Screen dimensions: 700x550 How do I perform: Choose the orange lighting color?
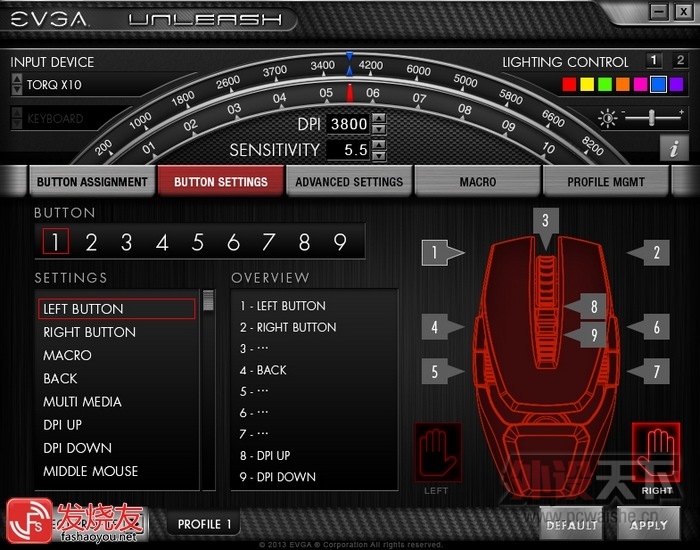point(623,84)
